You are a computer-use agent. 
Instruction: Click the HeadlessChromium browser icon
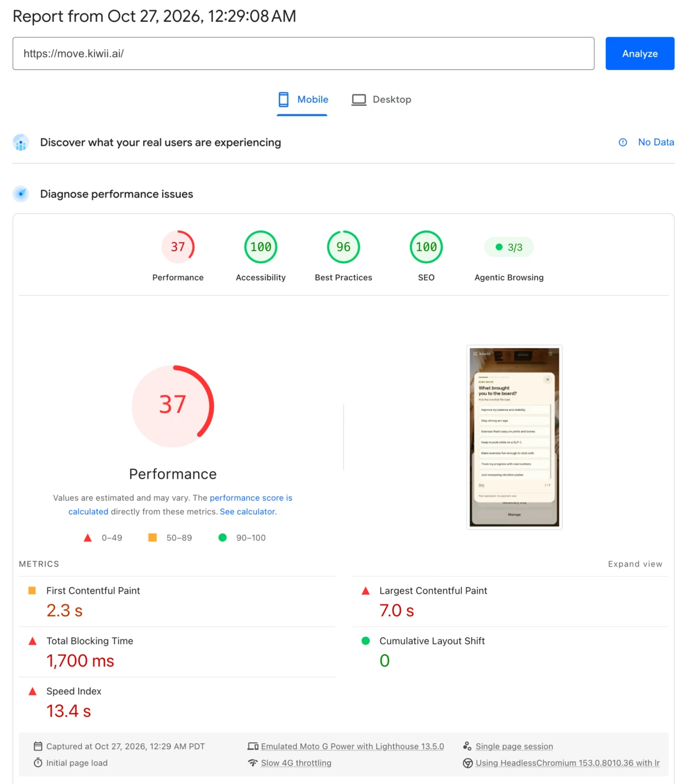pyautogui.click(x=468, y=763)
